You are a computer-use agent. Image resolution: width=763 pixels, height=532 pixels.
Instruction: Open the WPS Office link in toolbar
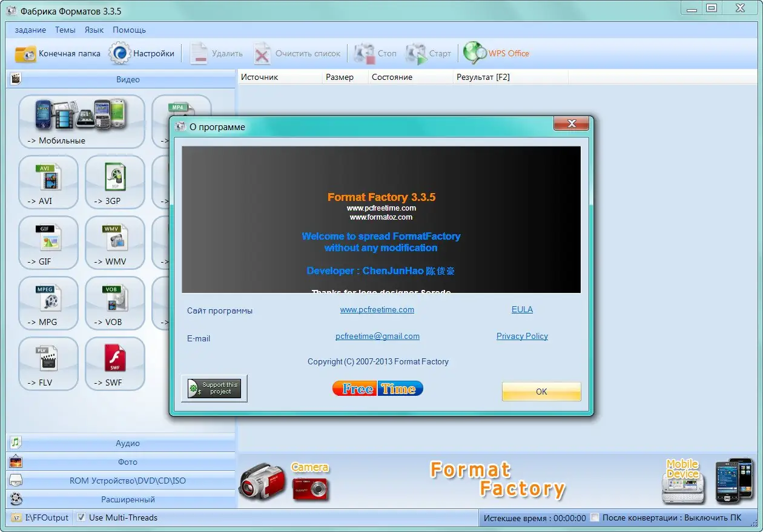pyautogui.click(x=497, y=53)
